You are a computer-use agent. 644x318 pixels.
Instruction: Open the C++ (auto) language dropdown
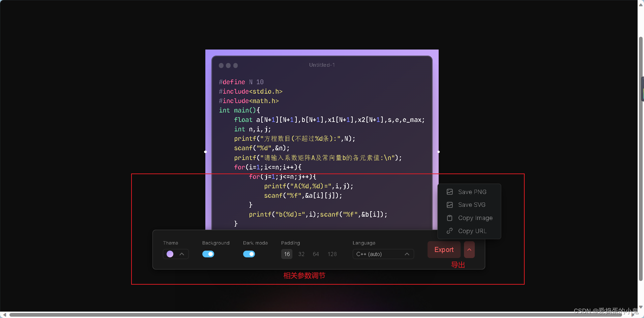pyautogui.click(x=383, y=254)
